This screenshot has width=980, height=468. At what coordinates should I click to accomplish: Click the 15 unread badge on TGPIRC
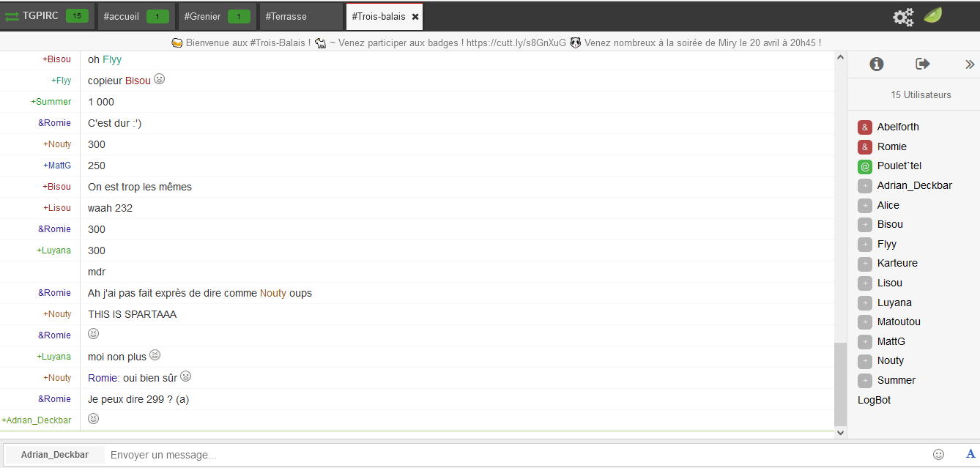(x=77, y=15)
